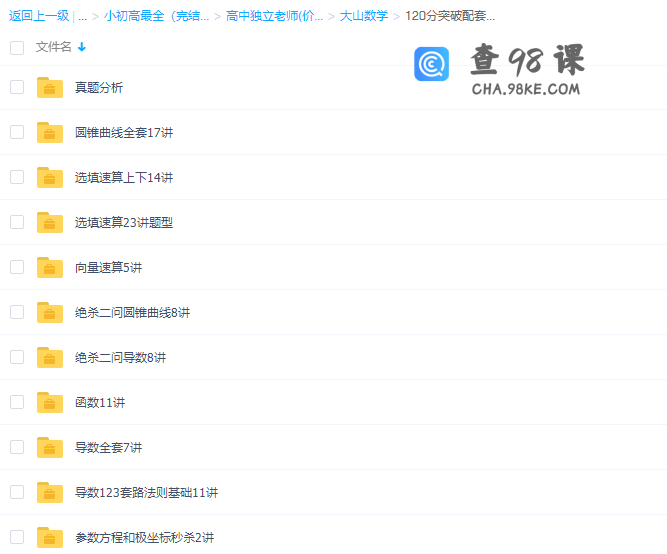Click the folder icon for 函数11讲
667x554 pixels.
[50, 403]
